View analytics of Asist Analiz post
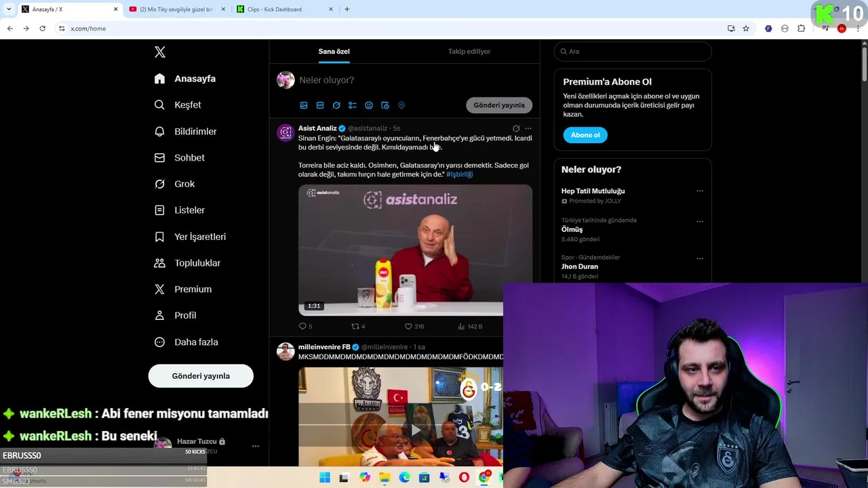This screenshot has height=488, width=868. [469, 327]
